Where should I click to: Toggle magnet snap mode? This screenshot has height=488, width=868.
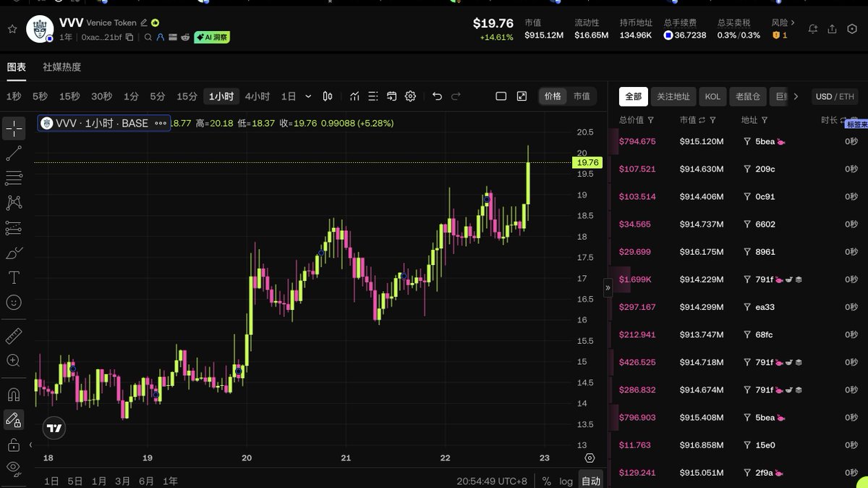pyautogui.click(x=14, y=395)
